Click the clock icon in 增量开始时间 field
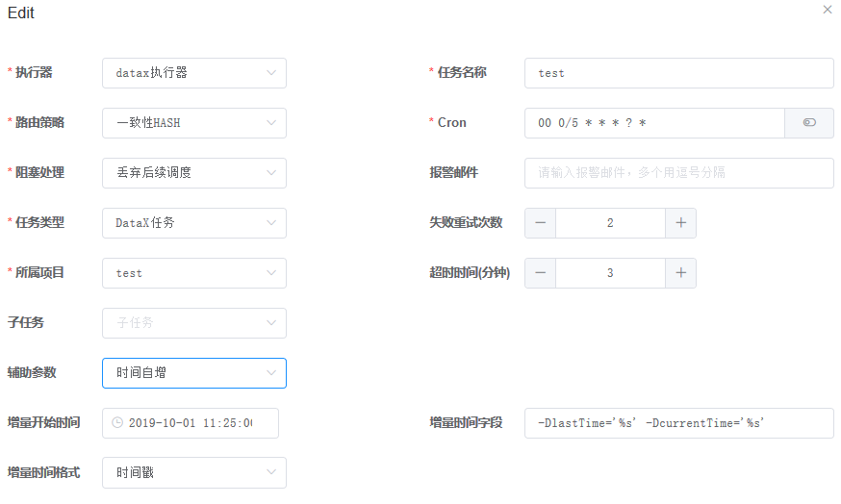This screenshot has width=841, height=504. coord(117,423)
